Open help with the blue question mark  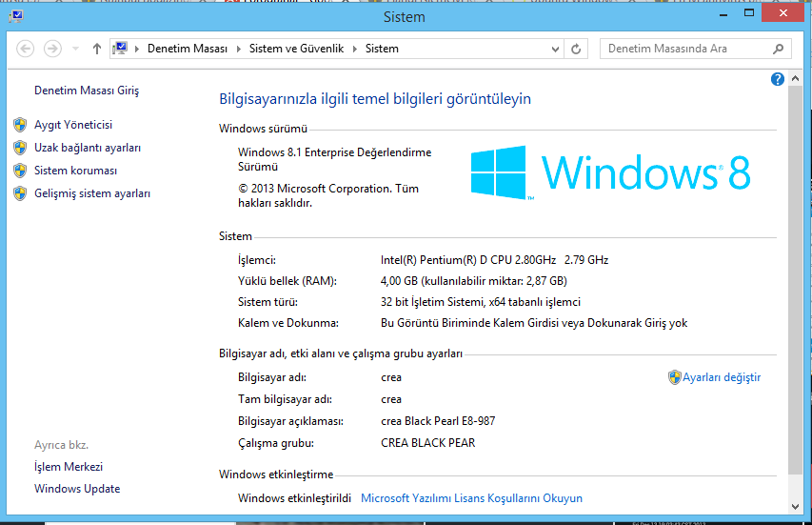click(778, 79)
